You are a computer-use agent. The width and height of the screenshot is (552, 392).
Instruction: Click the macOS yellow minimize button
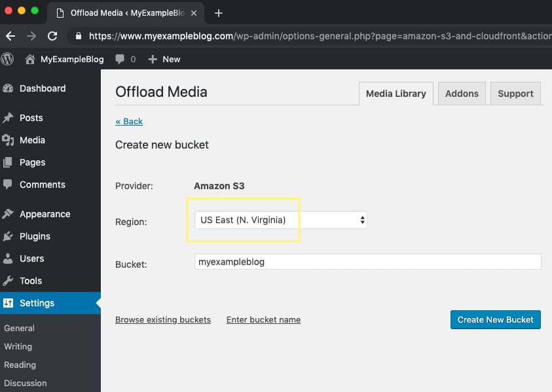coord(22,10)
